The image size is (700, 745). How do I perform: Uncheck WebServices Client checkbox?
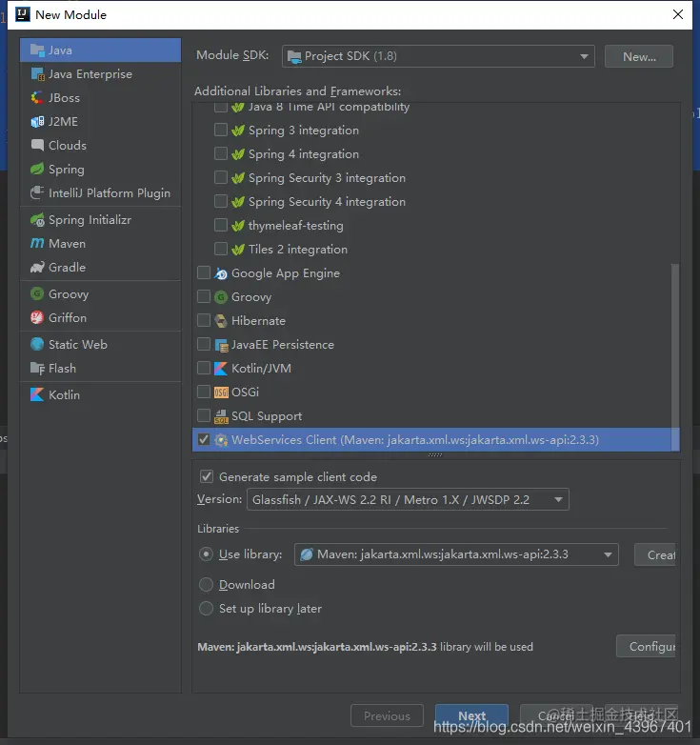(x=204, y=439)
